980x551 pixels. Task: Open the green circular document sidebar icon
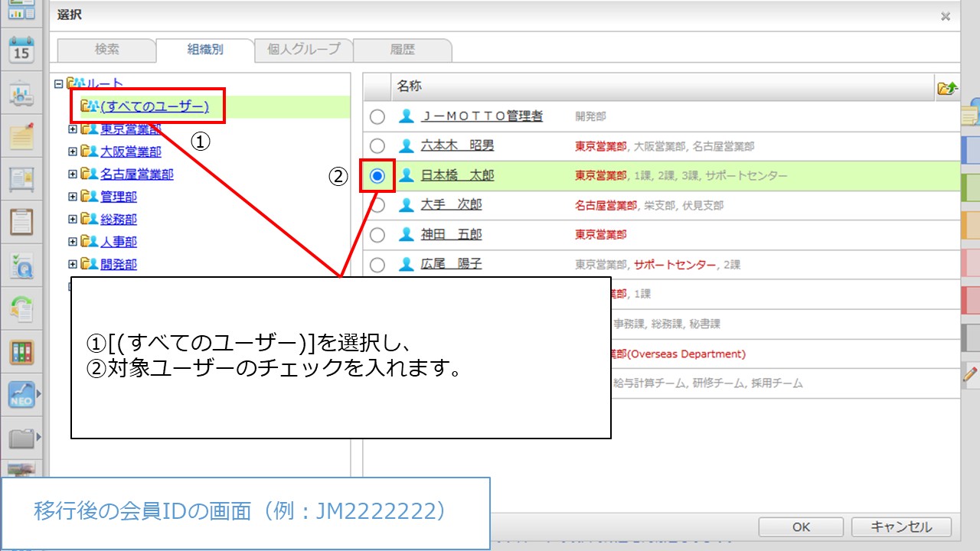[x=21, y=308]
